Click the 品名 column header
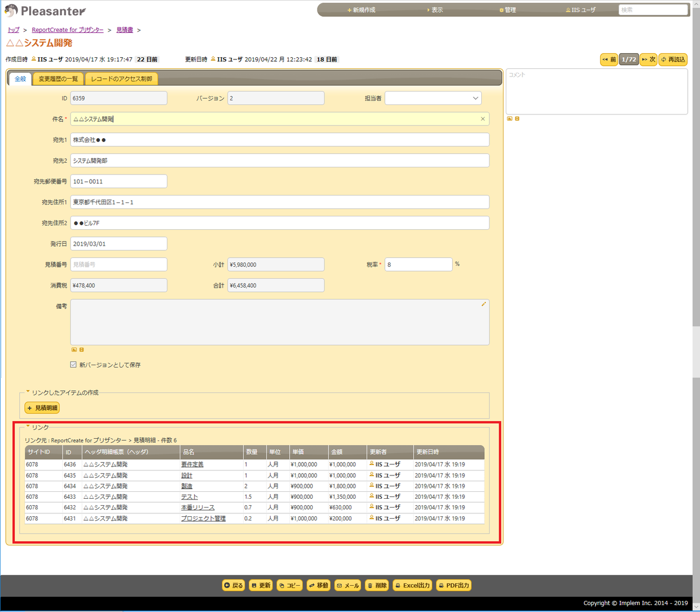Screen dimensions: 700x612 pos(212,452)
